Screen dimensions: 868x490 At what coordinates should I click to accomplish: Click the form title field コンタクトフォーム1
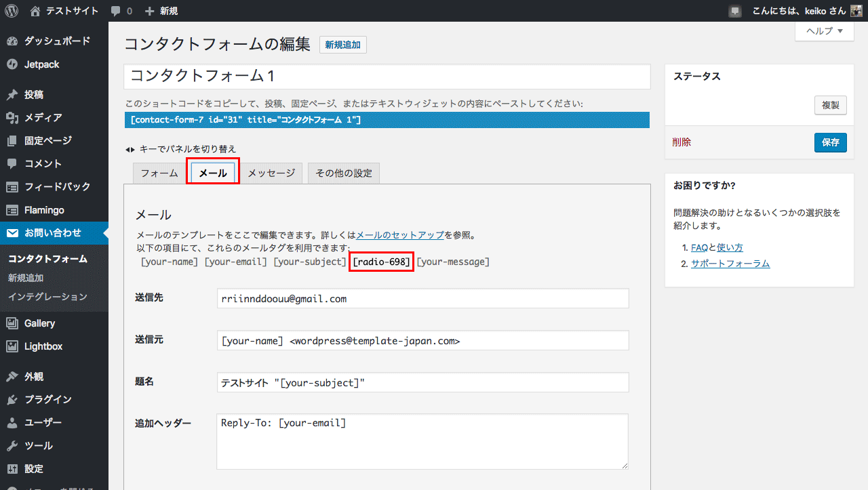point(387,77)
